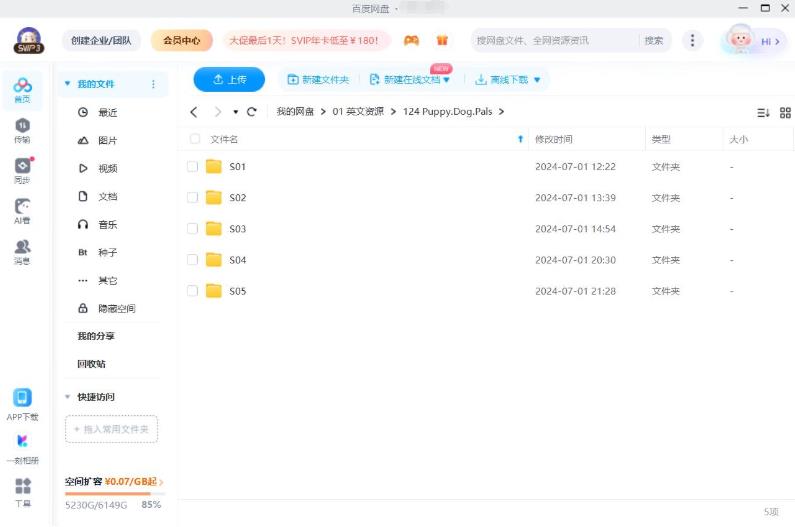Open the 首页 home icon in sidebar
Viewport: 795px width, 527px height.
(x=22, y=90)
